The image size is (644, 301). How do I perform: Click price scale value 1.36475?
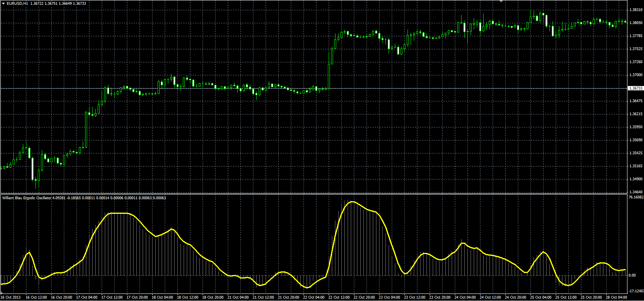pyautogui.click(x=636, y=101)
